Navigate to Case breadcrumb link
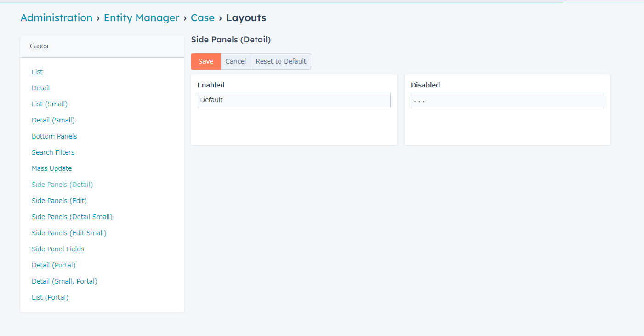Image resolution: width=644 pixels, height=336 pixels. click(x=203, y=18)
